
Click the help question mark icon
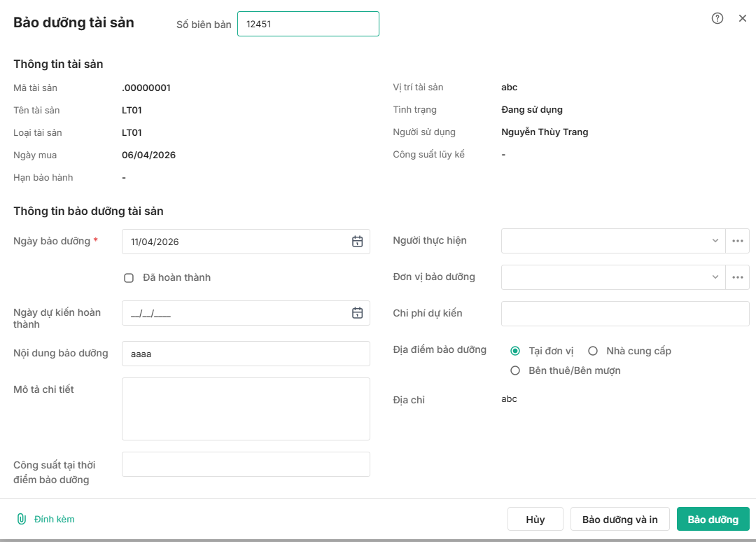pos(717,19)
